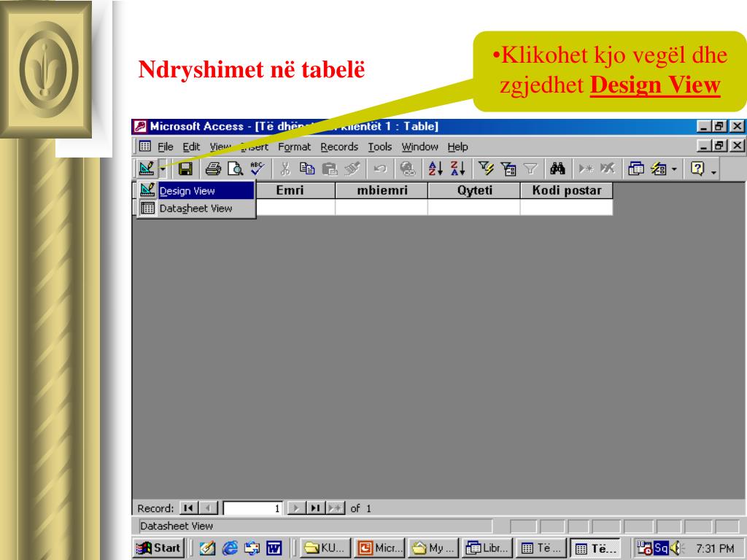Screen dimensions: 747x560
Task: Go to last record navigation button
Action: (315, 508)
